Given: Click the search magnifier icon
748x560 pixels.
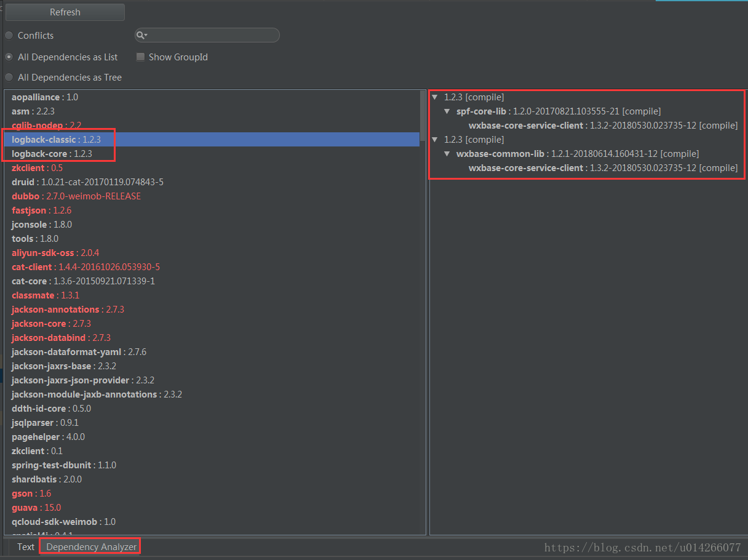Looking at the screenshot, I should 141,36.
